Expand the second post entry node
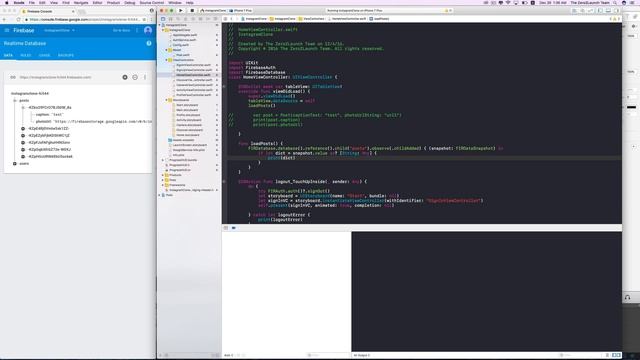 23,129
